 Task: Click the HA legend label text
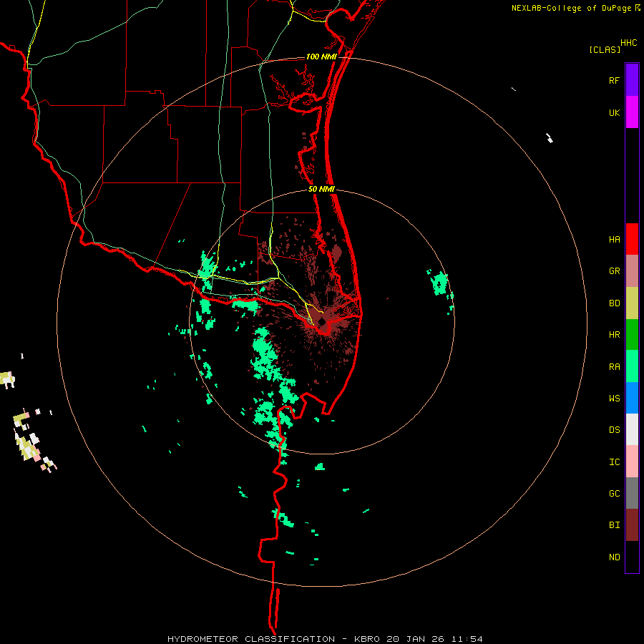pyautogui.click(x=614, y=240)
